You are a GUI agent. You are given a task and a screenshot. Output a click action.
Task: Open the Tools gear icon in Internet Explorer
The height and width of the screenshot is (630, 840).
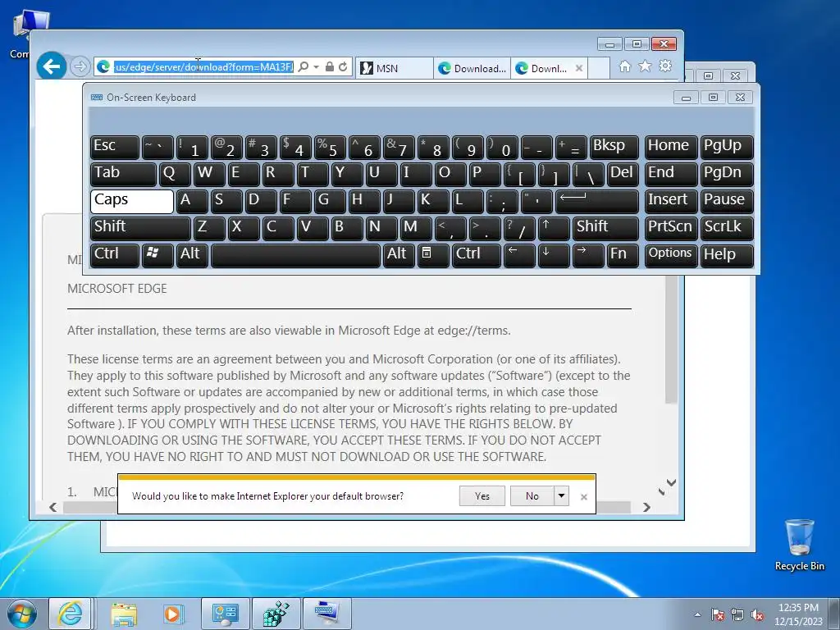[x=665, y=66]
